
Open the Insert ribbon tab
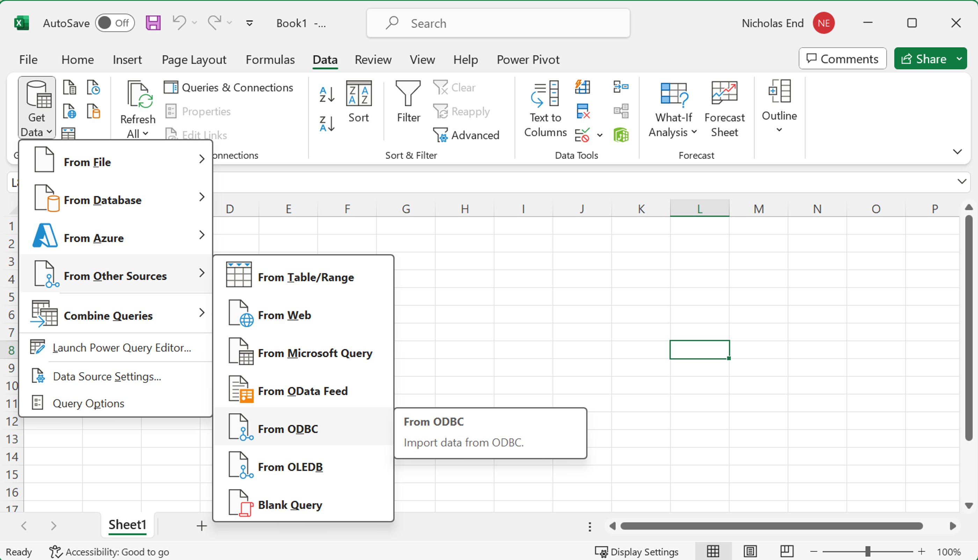pos(127,60)
